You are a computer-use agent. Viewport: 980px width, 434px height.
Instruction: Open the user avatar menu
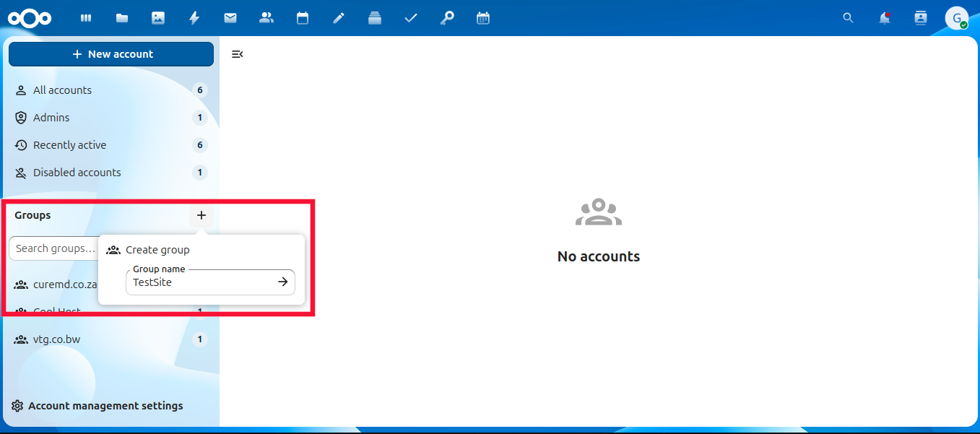(x=957, y=18)
